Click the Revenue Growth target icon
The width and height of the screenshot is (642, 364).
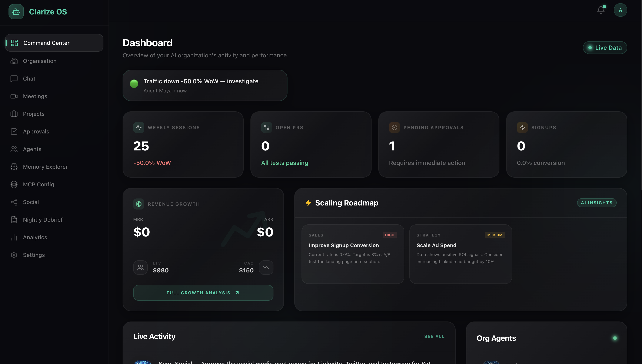(x=139, y=204)
